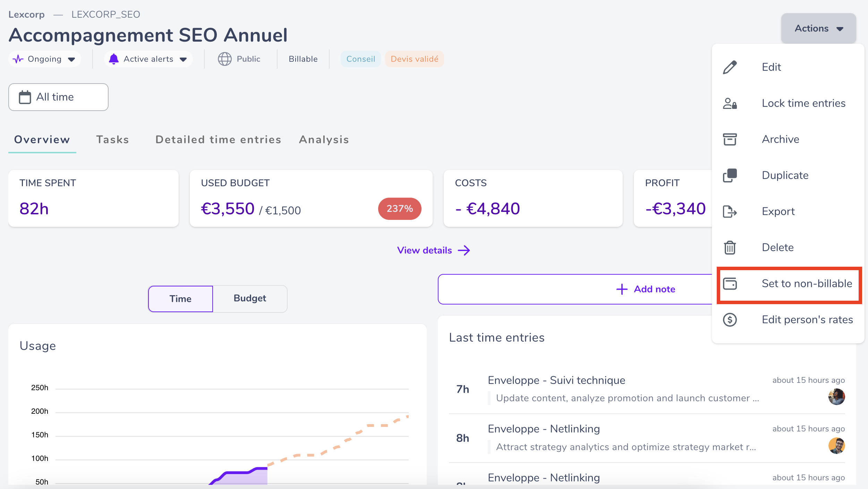The width and height of the screenshot is (868, 489).
Task: Select Duplicate in the Actions menu
Action: click(788, 175)
